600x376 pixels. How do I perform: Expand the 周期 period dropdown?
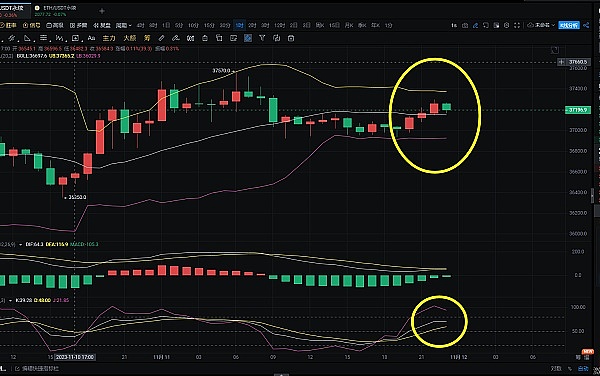124,25
